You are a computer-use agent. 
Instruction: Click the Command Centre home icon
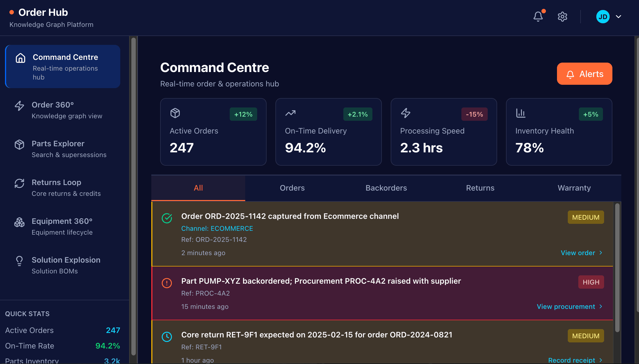(x=21, y=58)
